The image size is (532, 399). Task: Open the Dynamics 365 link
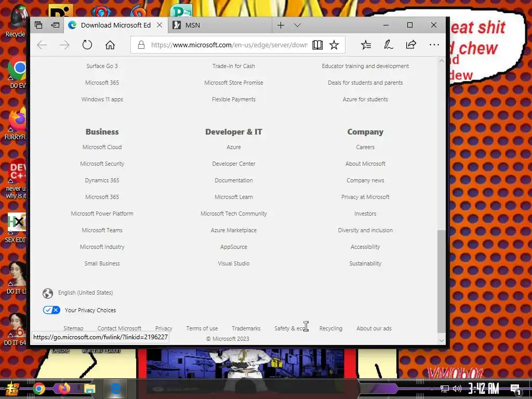102,180
